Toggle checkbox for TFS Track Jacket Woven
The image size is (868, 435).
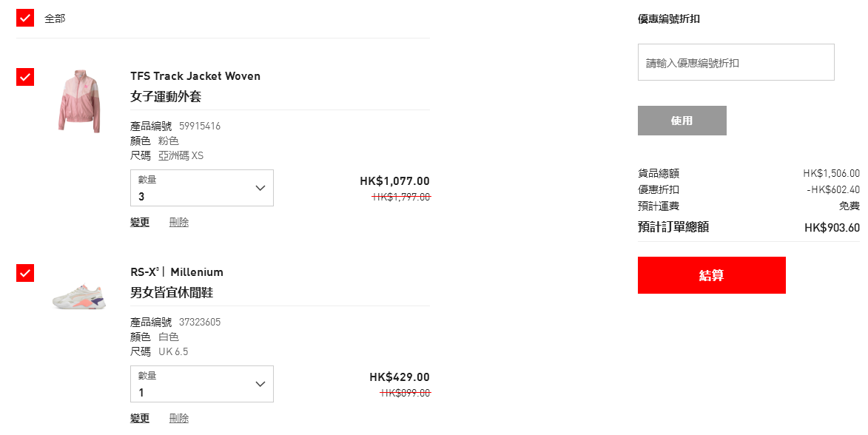click(x=25, y=77)
